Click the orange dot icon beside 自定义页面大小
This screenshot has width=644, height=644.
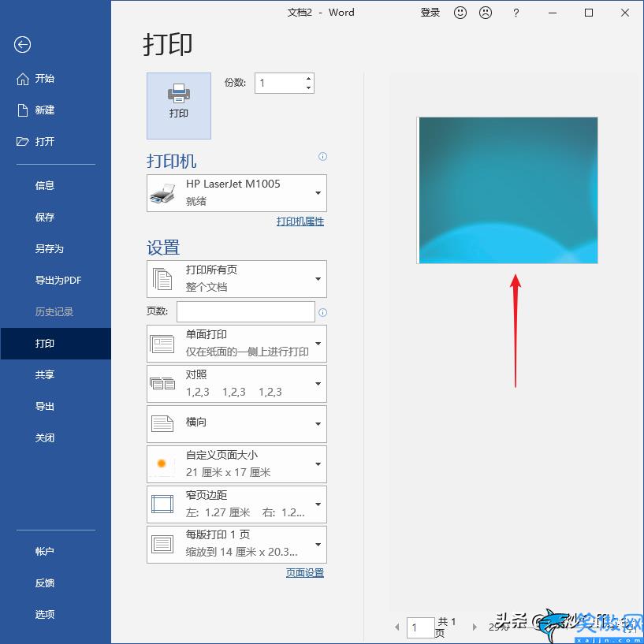click(x=162, y=463)
